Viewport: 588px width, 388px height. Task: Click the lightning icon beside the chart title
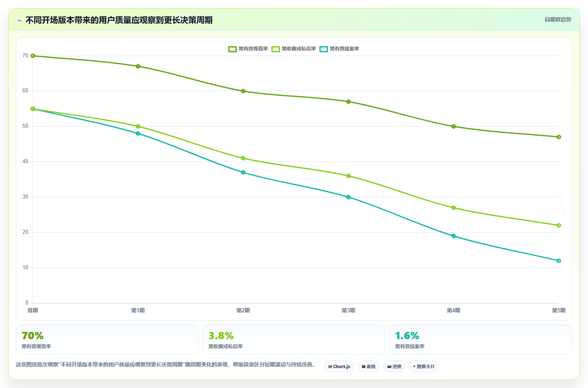pos(19,20)
